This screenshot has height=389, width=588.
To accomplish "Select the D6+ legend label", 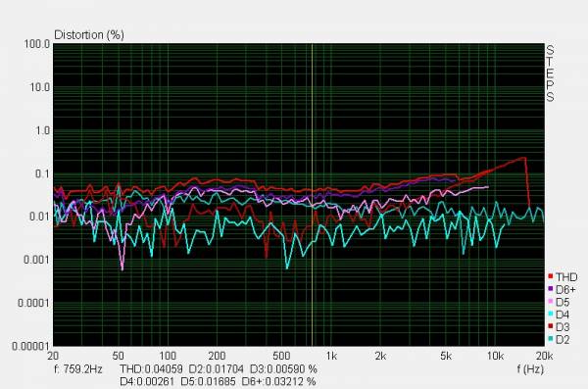I will click(565, 290).
